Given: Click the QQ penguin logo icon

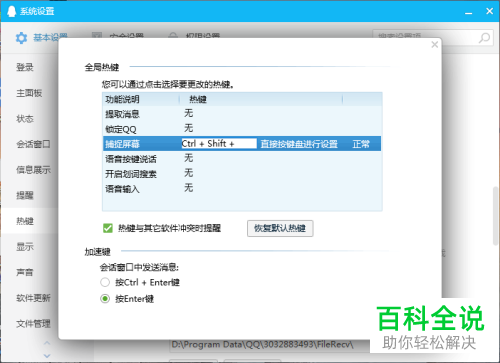Looking at the screenshot, I should (12, 11).
